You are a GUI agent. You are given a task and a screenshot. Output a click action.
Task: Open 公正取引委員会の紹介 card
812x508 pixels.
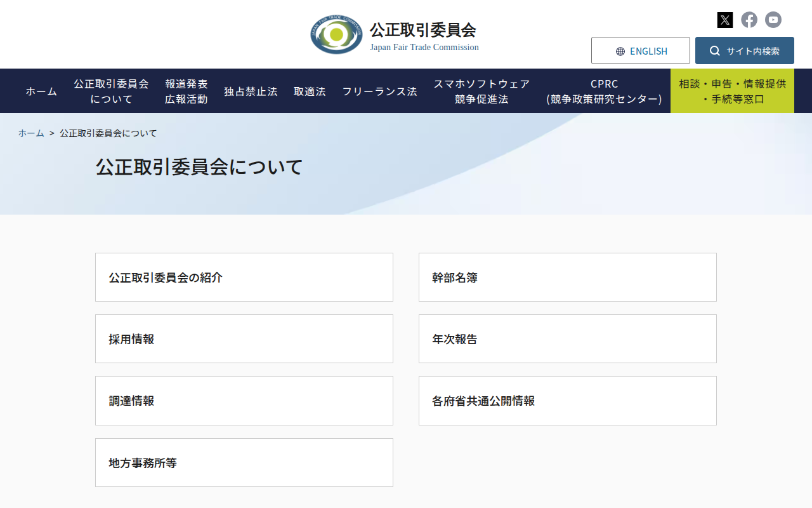click(x=244, y=277)
